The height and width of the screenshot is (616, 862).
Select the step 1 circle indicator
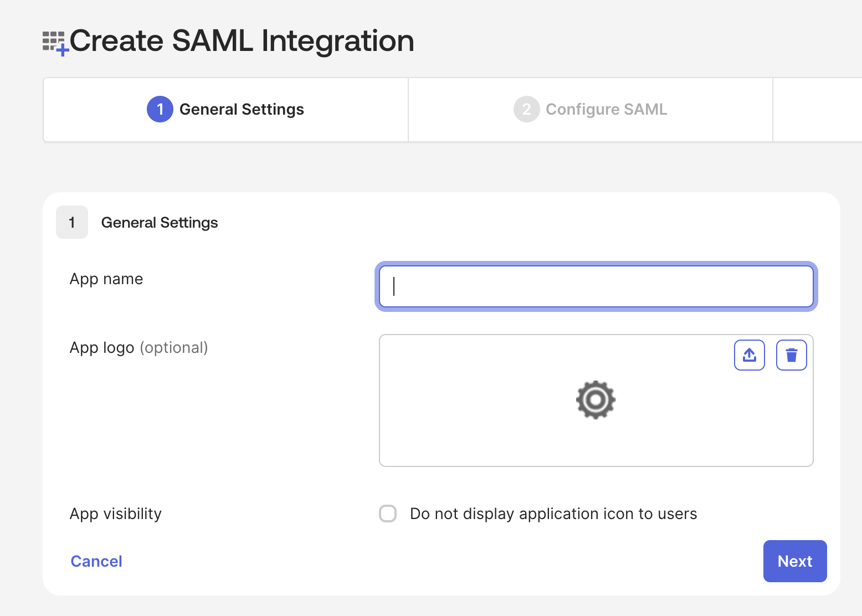(160, 109)
